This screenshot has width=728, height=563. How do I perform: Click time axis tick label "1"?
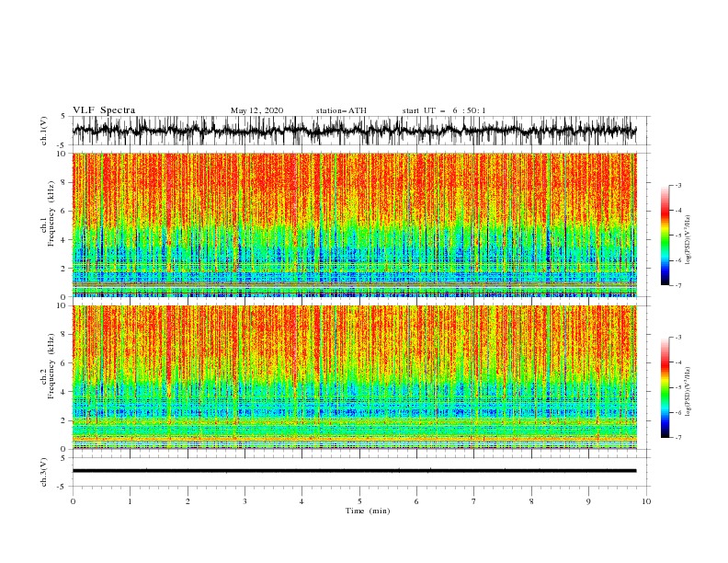pos(130,501)
